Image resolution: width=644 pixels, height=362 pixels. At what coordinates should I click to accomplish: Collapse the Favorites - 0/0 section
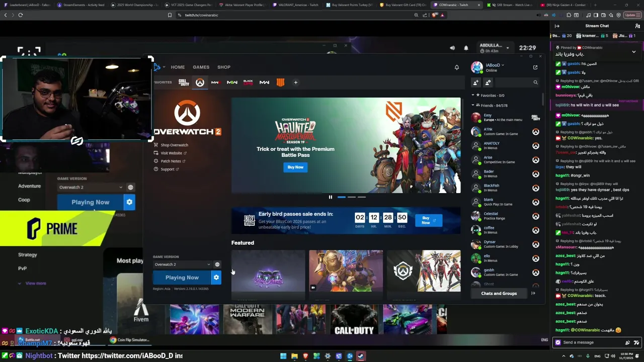pyautogui.click(x=473, y=96)
